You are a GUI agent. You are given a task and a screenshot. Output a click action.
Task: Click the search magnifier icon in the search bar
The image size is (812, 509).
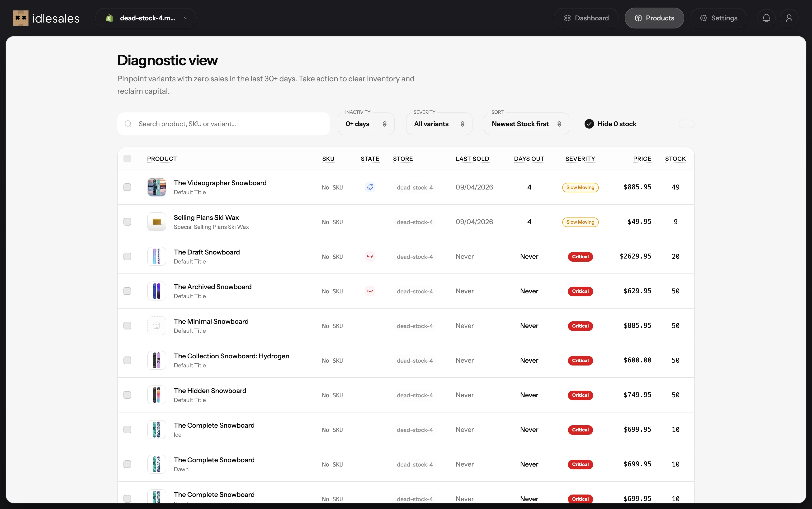pyautogui.click(x=128, y=124)
